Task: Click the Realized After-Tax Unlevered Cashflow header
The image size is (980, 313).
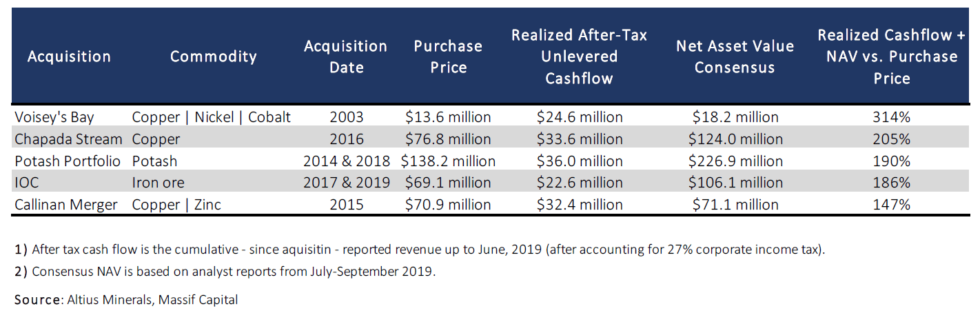Action: pos(579,57)
